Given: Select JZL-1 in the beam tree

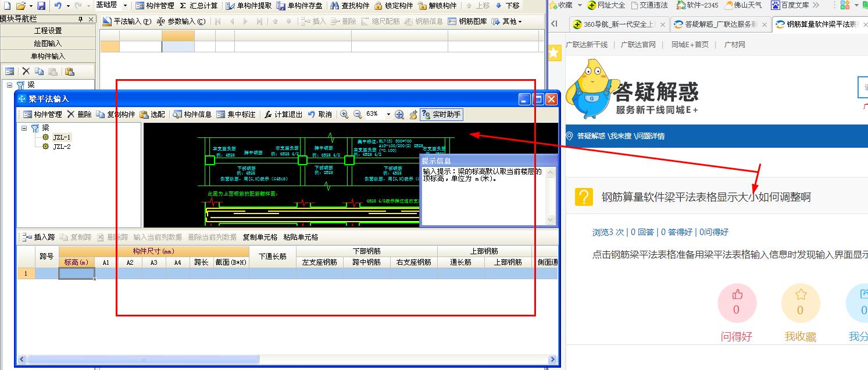Looking at the screenshot, I should (62, 137).
